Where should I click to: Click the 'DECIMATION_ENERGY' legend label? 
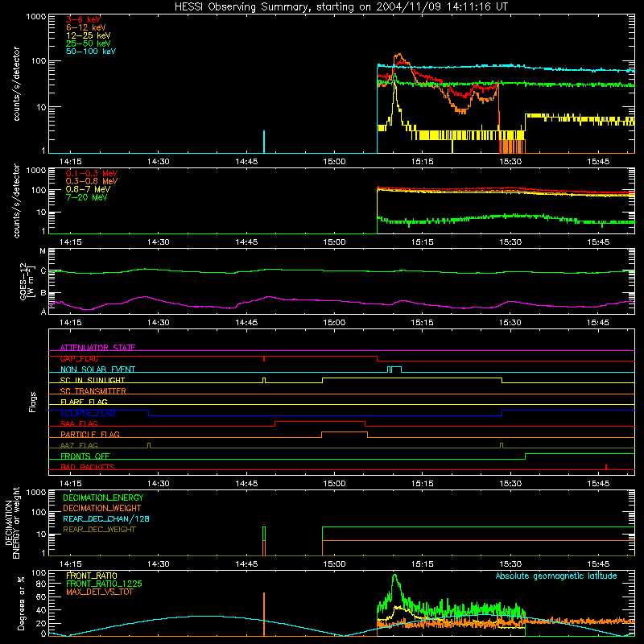(x=103, y=497)
